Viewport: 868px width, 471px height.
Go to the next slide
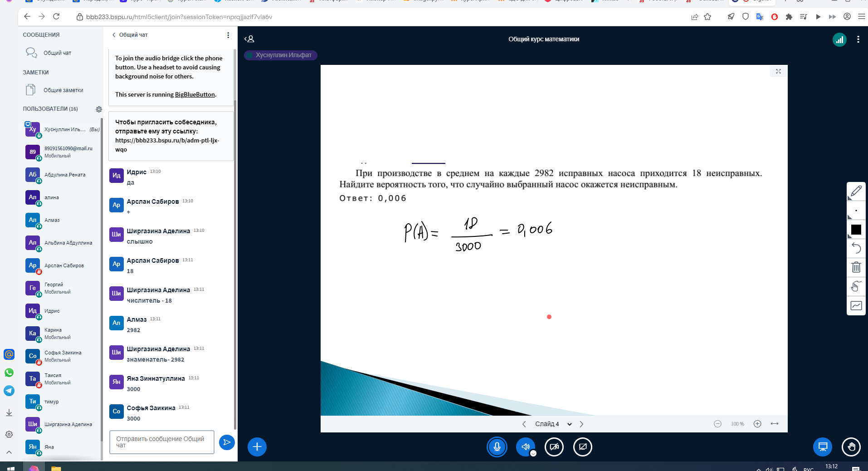[581, 424]
